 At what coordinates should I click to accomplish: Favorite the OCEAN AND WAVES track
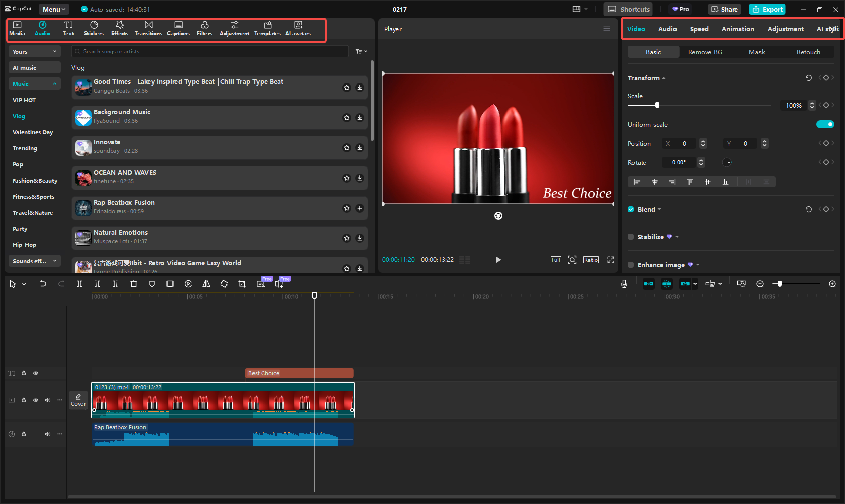tap(347, 178)
